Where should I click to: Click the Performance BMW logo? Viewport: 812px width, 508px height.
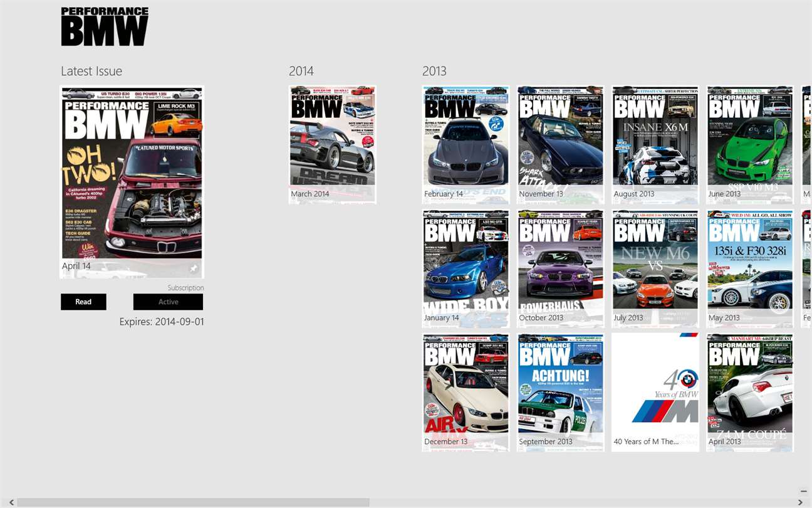coord(105,26)
